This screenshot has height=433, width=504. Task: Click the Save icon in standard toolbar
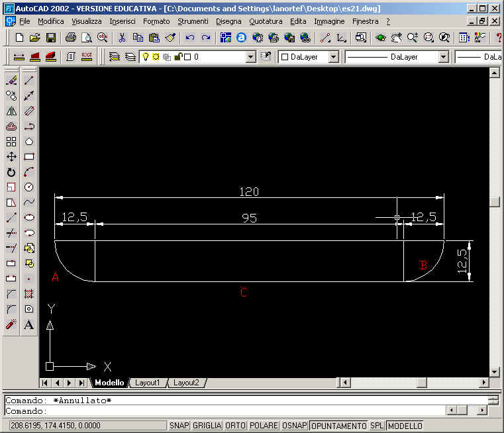click(x=50, y=38)
